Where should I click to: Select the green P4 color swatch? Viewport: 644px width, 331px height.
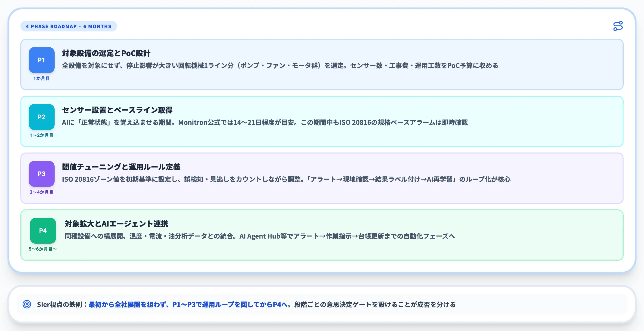[43, 231]
